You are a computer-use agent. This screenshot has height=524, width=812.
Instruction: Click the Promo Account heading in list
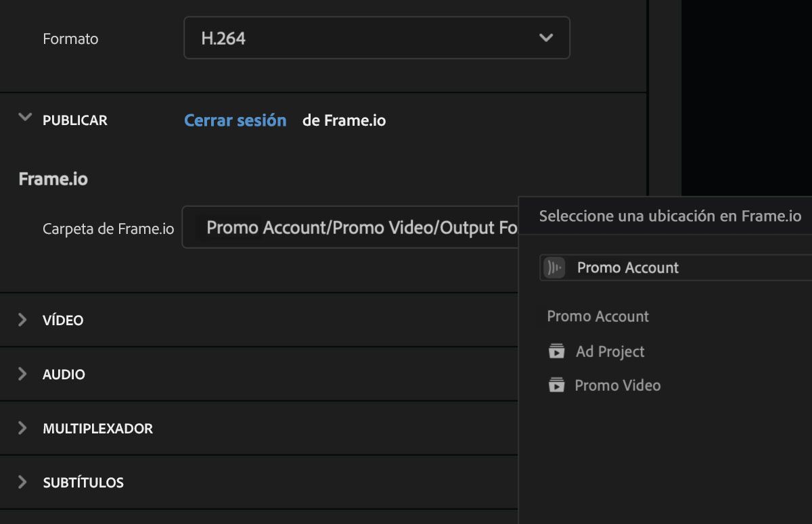(598, 316)
